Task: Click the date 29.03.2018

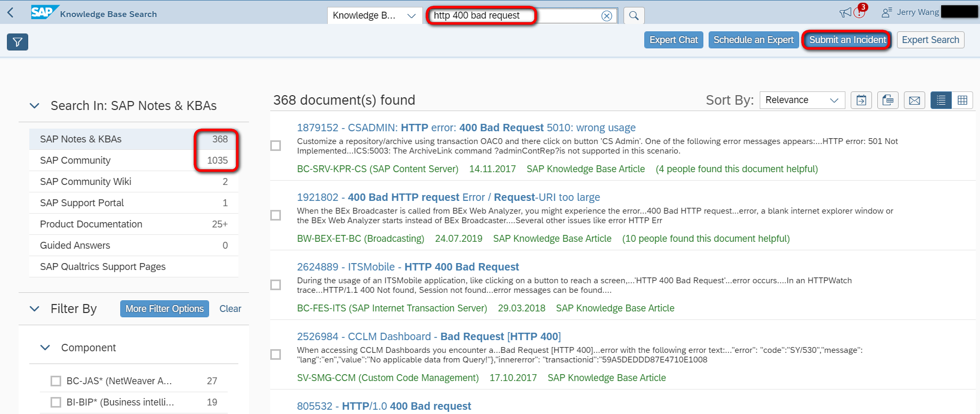Action: pos(521,308)
